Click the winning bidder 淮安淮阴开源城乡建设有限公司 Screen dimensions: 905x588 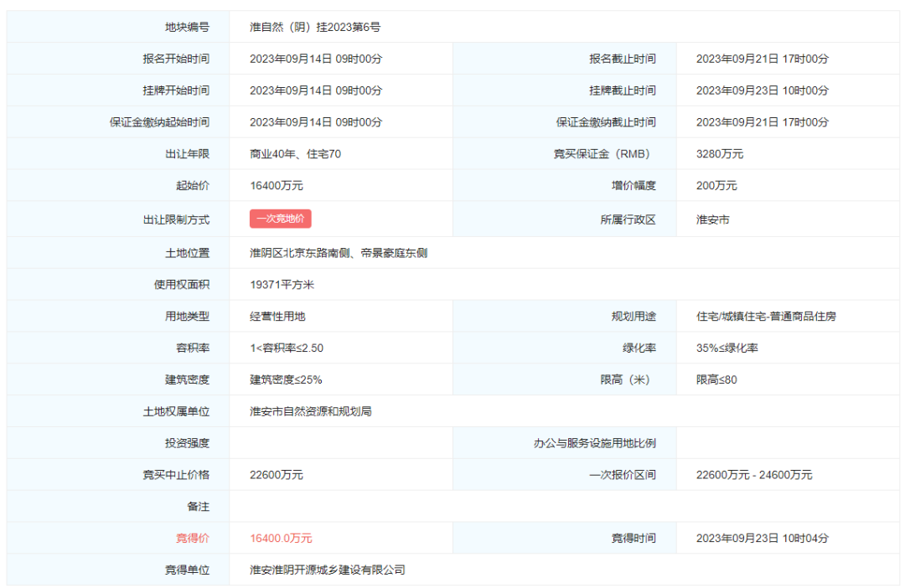[x=328, y=570]
